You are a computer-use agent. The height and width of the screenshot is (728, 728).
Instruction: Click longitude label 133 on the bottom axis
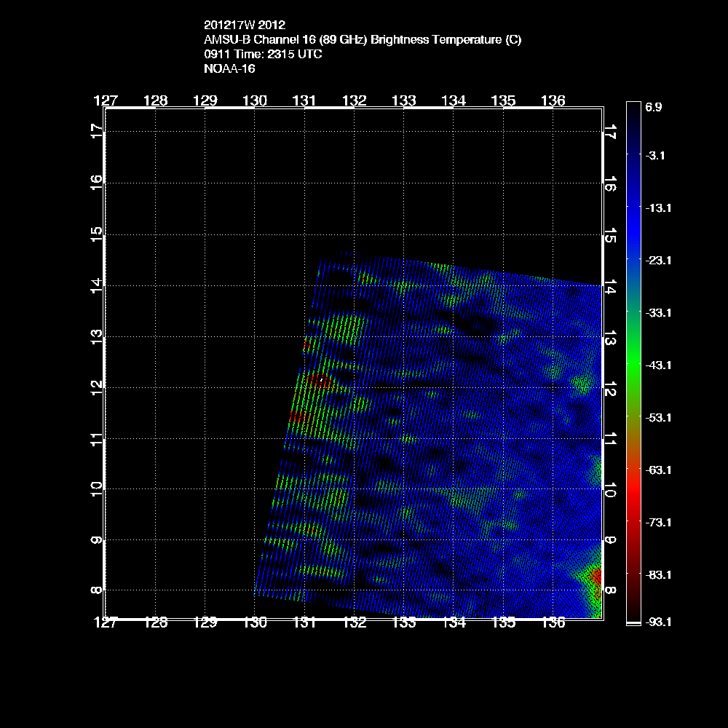tap(403, 622)
